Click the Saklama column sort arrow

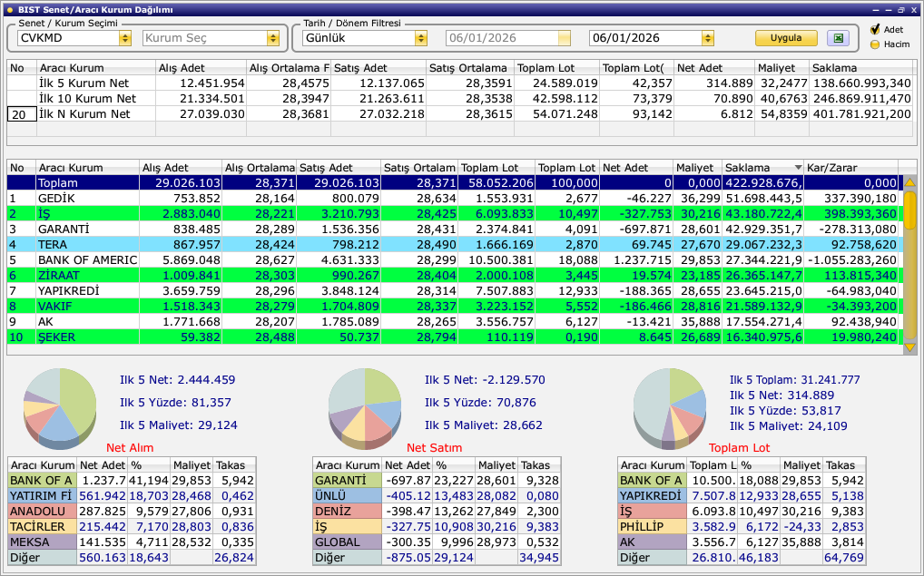point(798,168)
